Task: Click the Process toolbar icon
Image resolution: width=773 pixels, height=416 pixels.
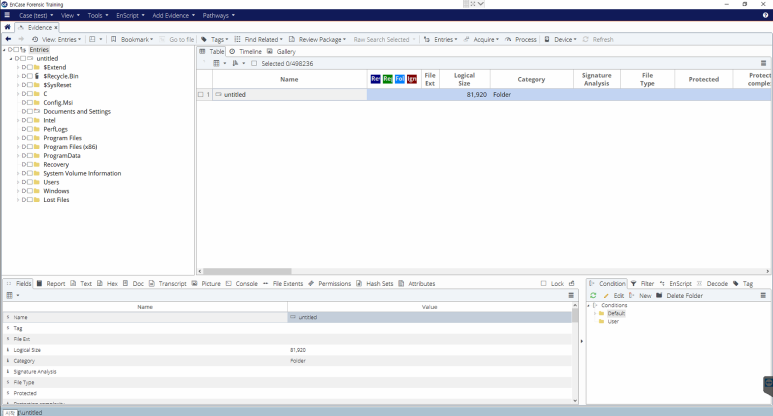Action: 508,39
